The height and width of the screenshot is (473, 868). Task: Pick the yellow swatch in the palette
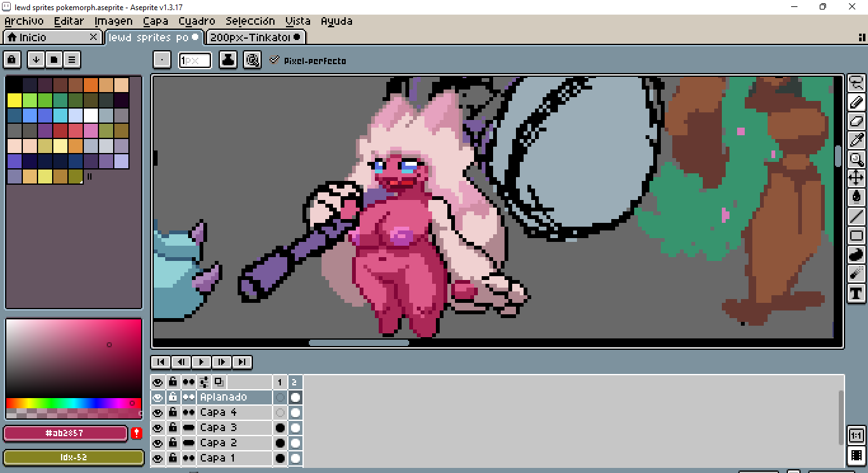15,100
